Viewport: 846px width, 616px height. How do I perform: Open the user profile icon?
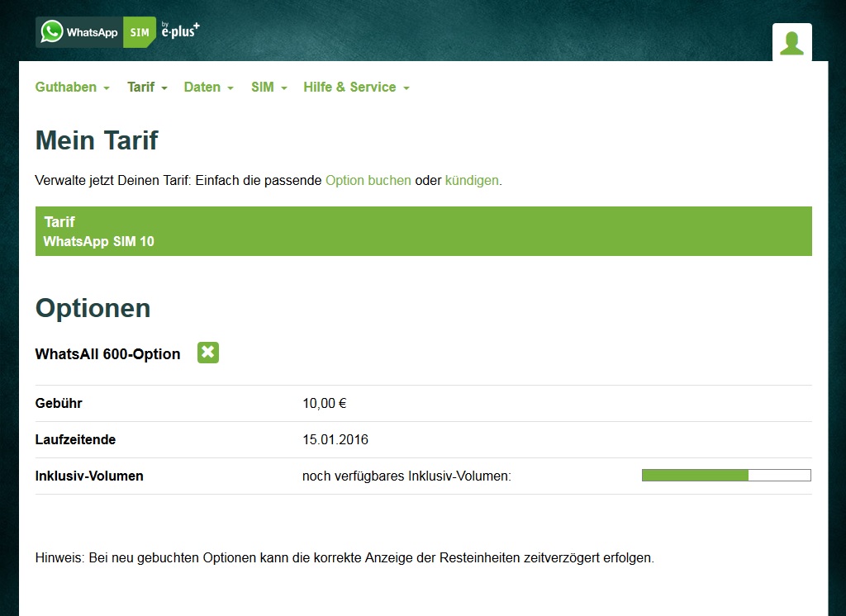791,43
